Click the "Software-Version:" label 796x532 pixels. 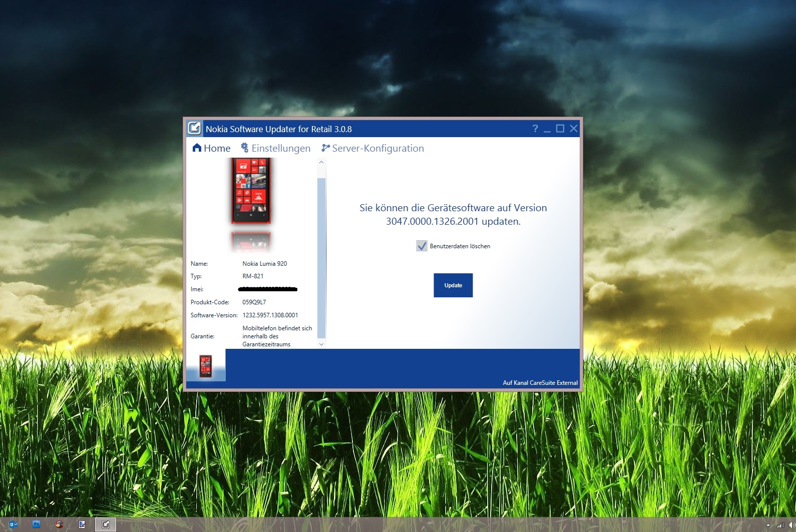click(214, 315)
